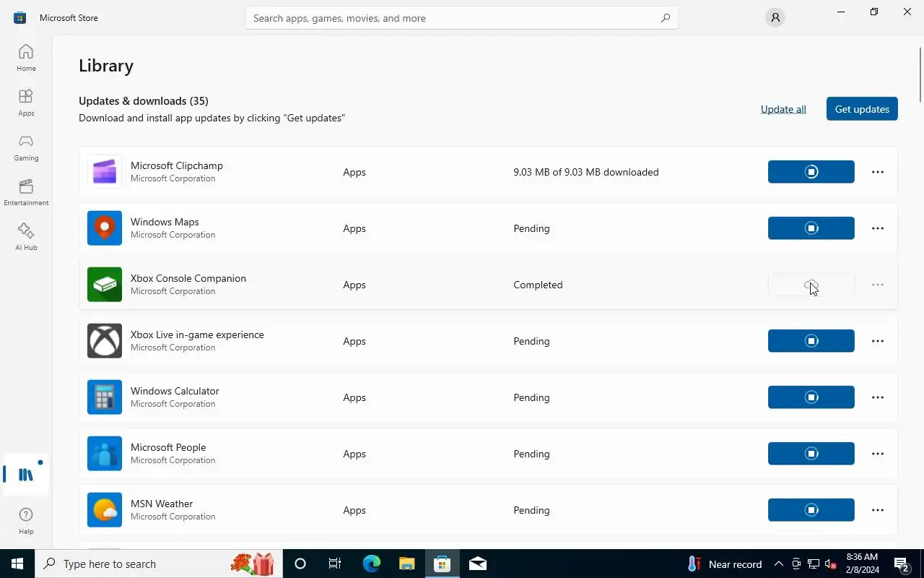The height and width of the screenshot is (578, 924).
Task: Open more options for Xbox Console Companion
Action: tap(878, 285)
